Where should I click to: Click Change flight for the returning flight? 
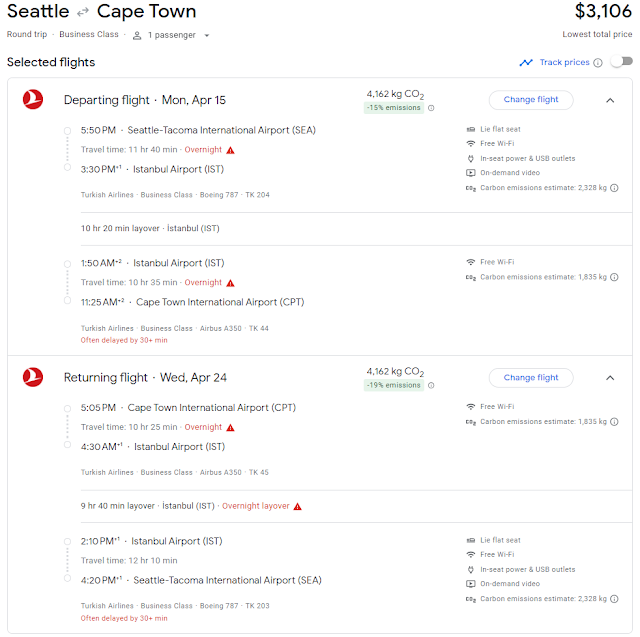(531, 378)
